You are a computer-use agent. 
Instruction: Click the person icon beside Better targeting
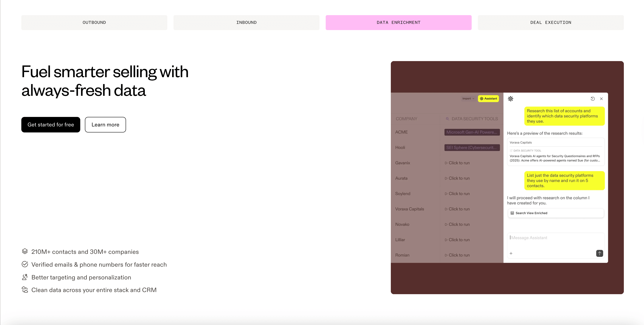coord(25,277)
